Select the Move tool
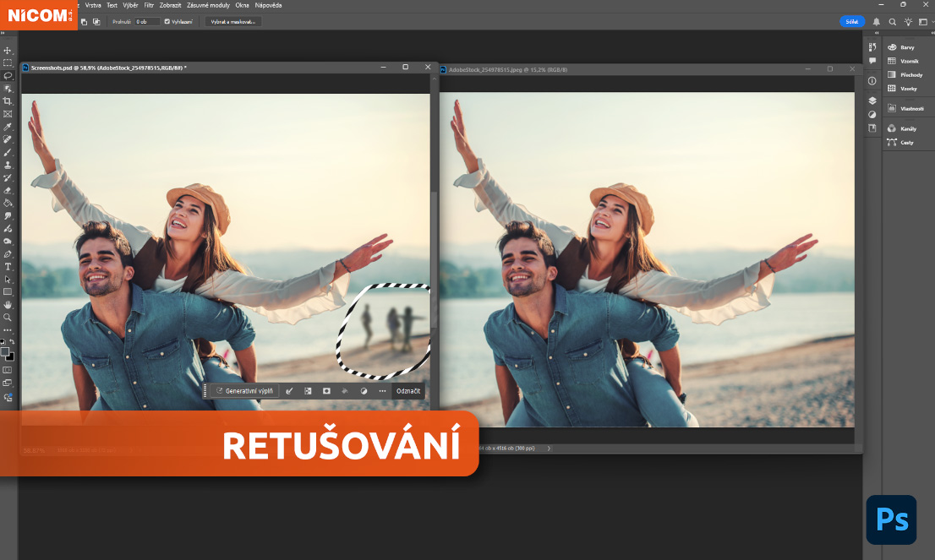Image resolution: width=935 pixels, height=560 pixels. [x=8, y=51]
